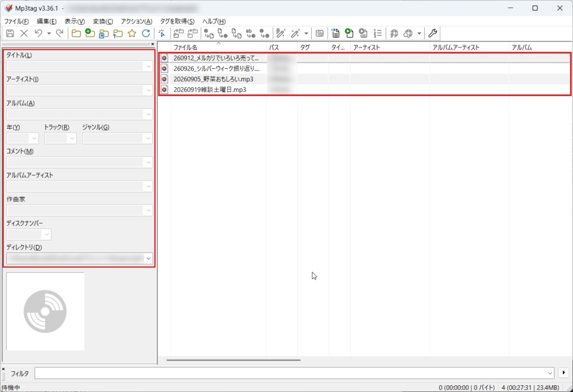Open the 編集(E) menu
Viewport: 573px width, 392px height.
point(46,21)
